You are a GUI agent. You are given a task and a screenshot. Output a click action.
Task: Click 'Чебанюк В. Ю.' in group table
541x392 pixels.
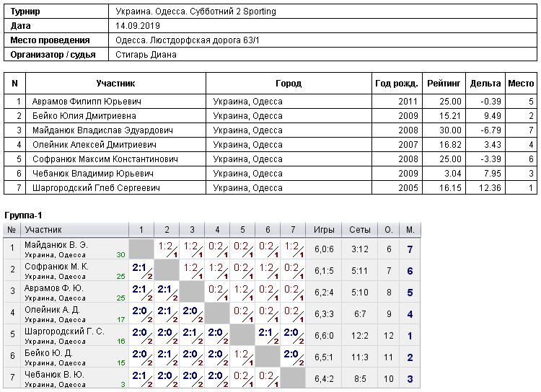55,375
